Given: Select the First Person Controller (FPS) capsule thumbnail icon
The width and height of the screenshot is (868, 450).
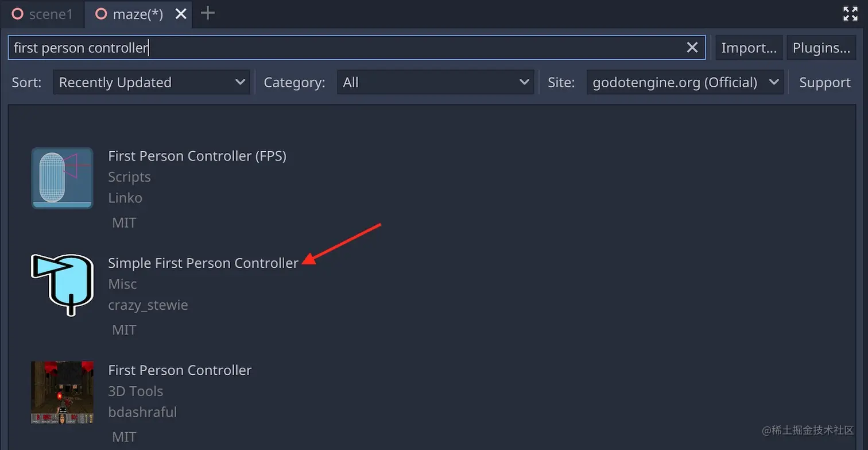Looking at the screenshot, I should click(61, 178).
